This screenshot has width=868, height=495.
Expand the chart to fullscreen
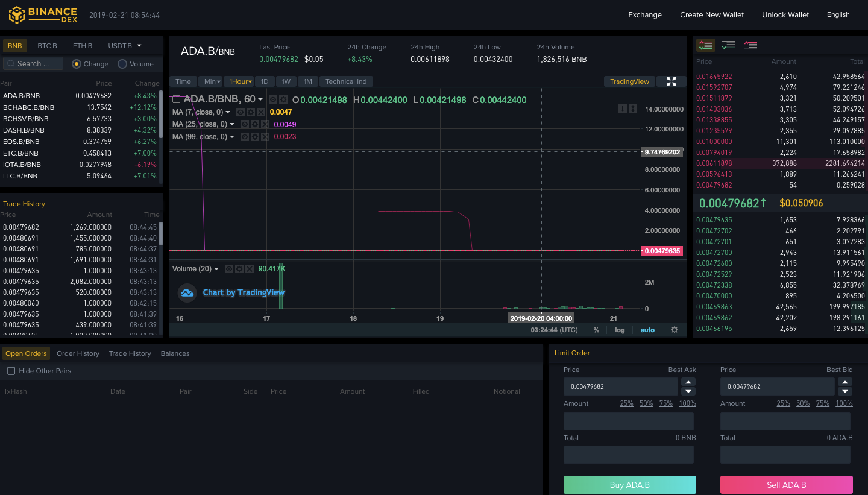(x=671, y=81)
